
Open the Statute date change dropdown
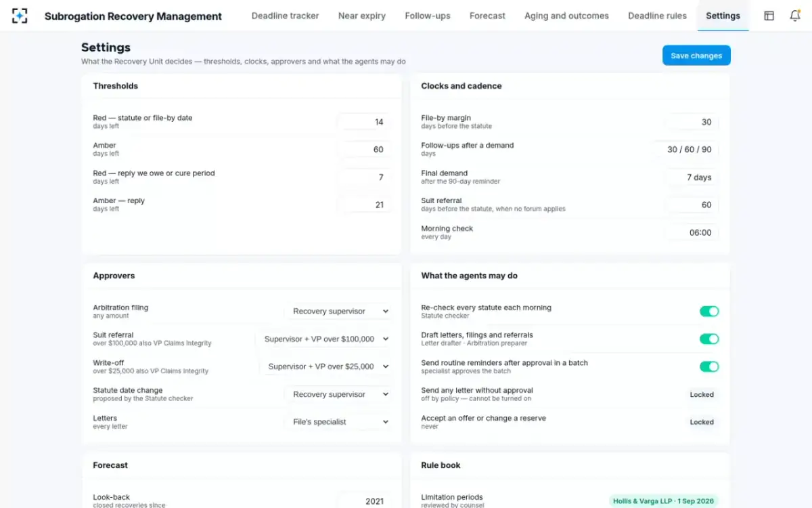click(x=338, y=394)
